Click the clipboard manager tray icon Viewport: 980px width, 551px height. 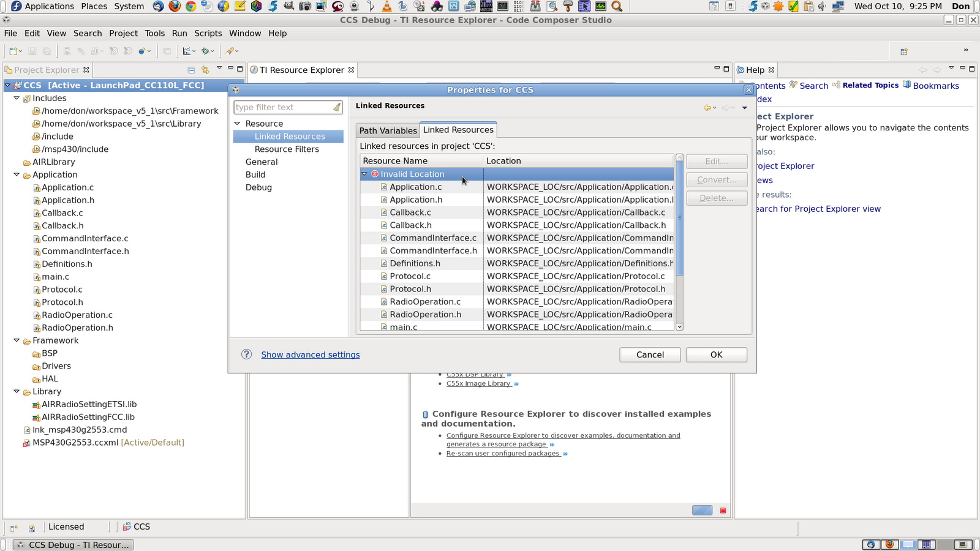pos(809,6)
